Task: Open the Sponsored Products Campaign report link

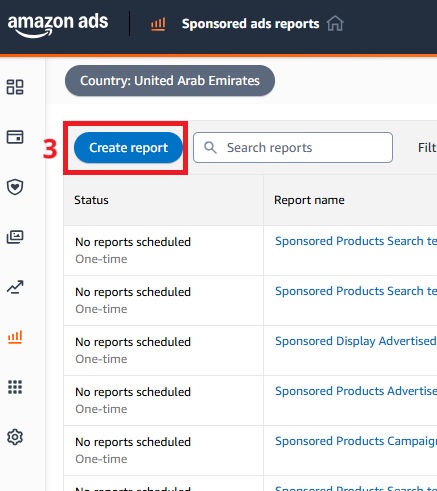Action: click(x=356, y=441)
